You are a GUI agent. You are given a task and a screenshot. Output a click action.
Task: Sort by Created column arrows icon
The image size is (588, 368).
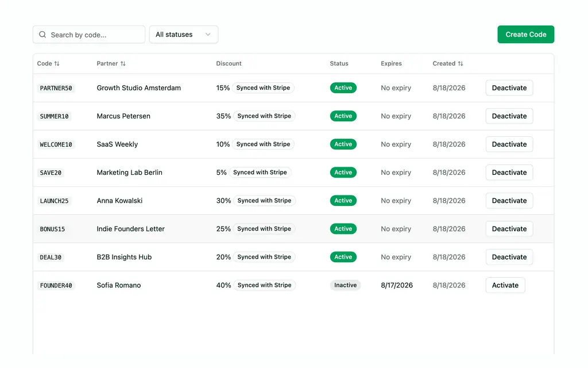(461, 63)
